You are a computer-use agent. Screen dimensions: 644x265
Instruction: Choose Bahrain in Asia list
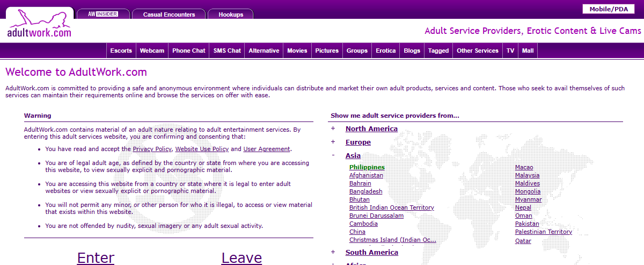pos(360,183)
